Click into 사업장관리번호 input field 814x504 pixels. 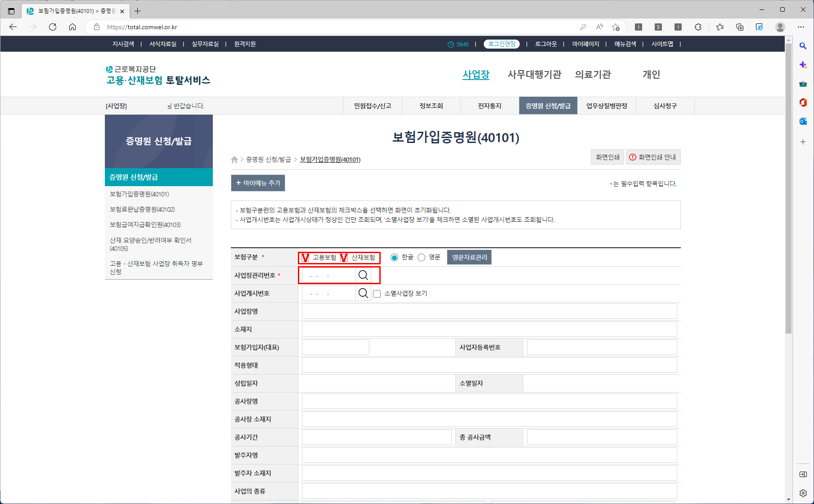(328, 275)
